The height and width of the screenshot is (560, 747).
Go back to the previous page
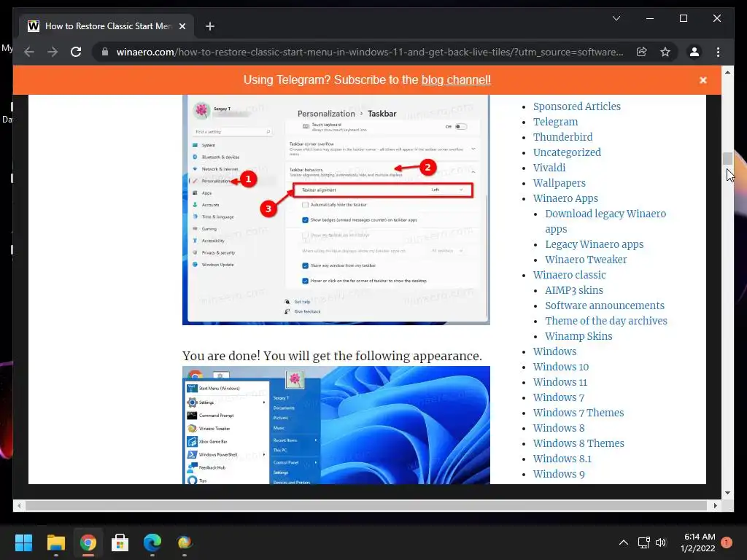tap(29, 52)
